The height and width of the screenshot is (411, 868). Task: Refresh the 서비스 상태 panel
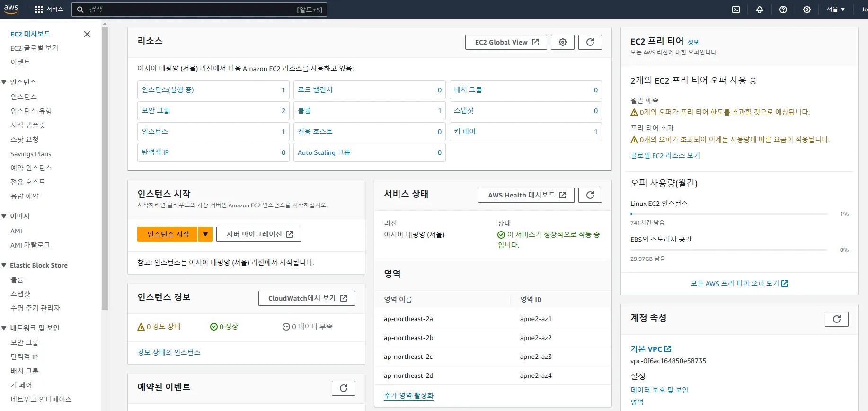coord(590,195)
